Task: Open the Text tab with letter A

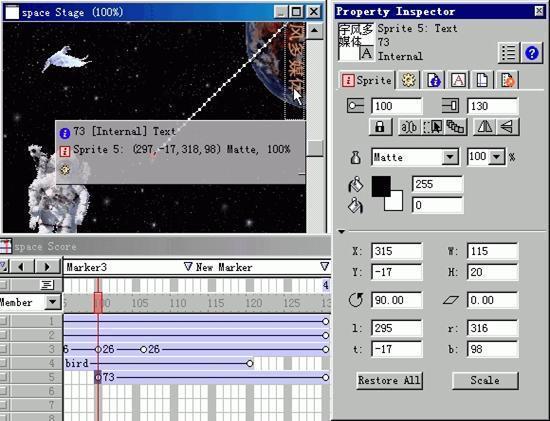Action: click(x=458, y=80)
